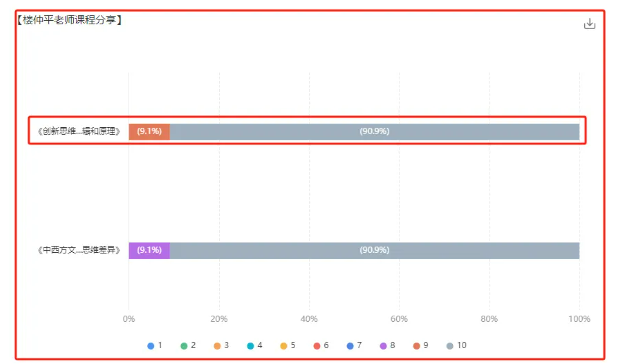Toggle legend series 3 orange dot
This screenshot has width=621, height=364.
click(217, 346)
